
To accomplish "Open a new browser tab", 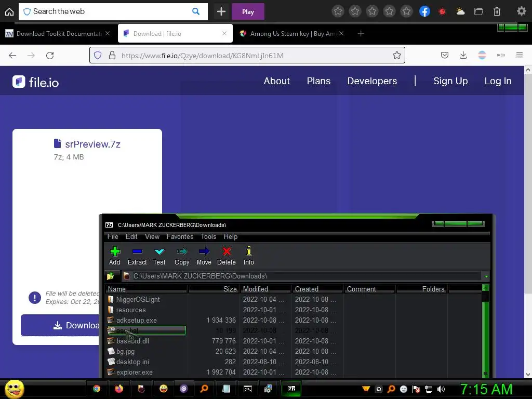I will point(361,33).
